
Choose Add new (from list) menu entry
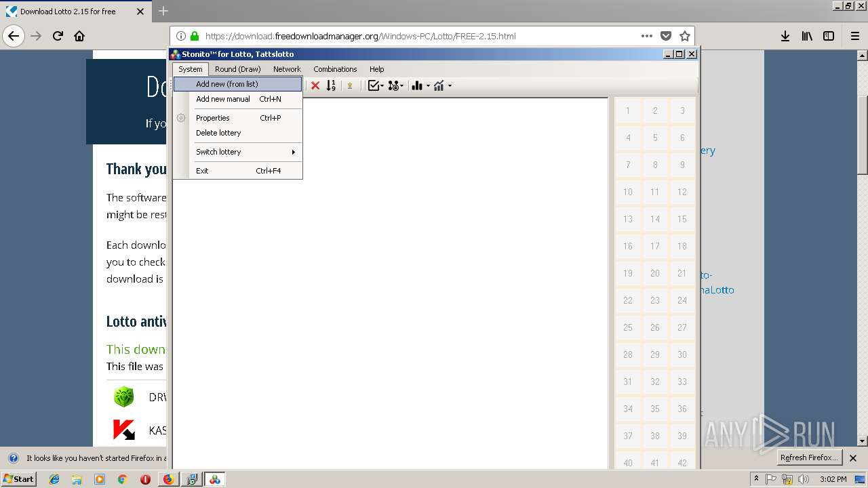[237, 84]
